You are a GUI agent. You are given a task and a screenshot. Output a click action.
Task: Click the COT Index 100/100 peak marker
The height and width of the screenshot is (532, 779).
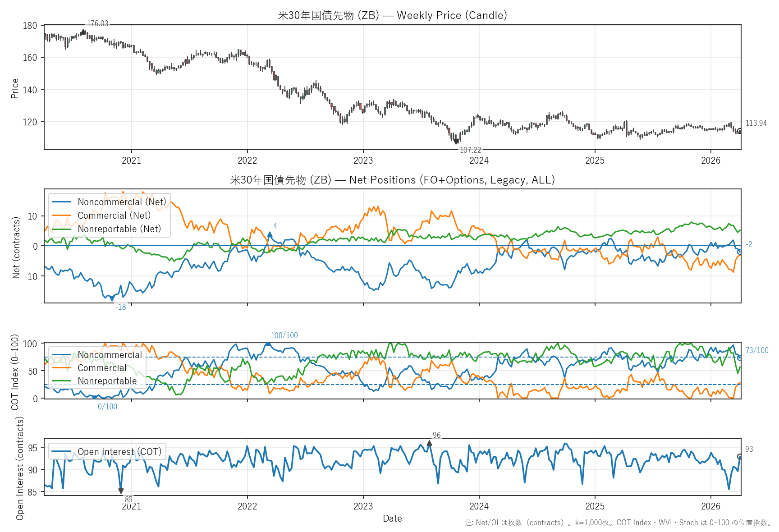tap(268, 344)
